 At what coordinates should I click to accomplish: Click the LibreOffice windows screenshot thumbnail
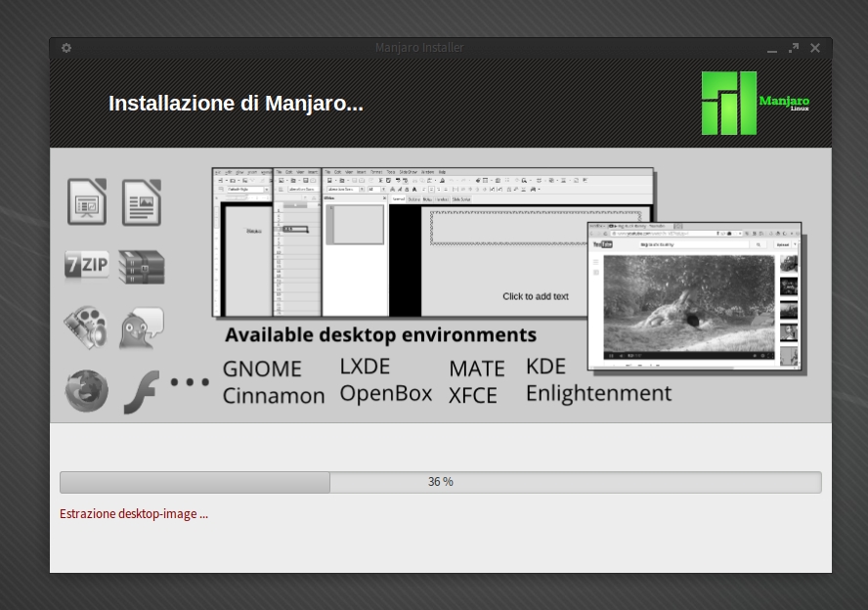(433, 242)
